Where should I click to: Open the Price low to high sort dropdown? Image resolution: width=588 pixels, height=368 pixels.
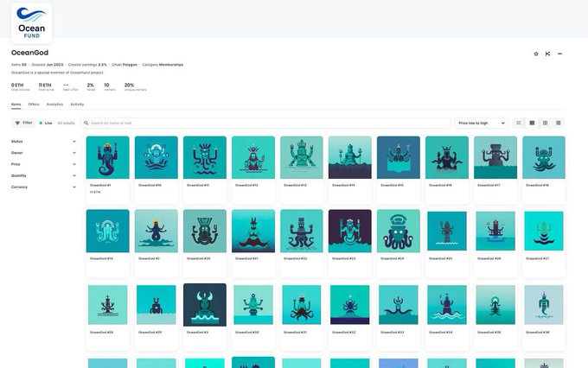click(482, 123)
